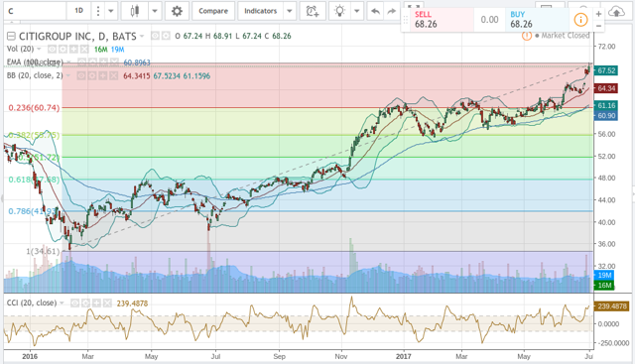Open format settings for EMA indicator
Screen dimensions: 635x364
click(92, 62)
